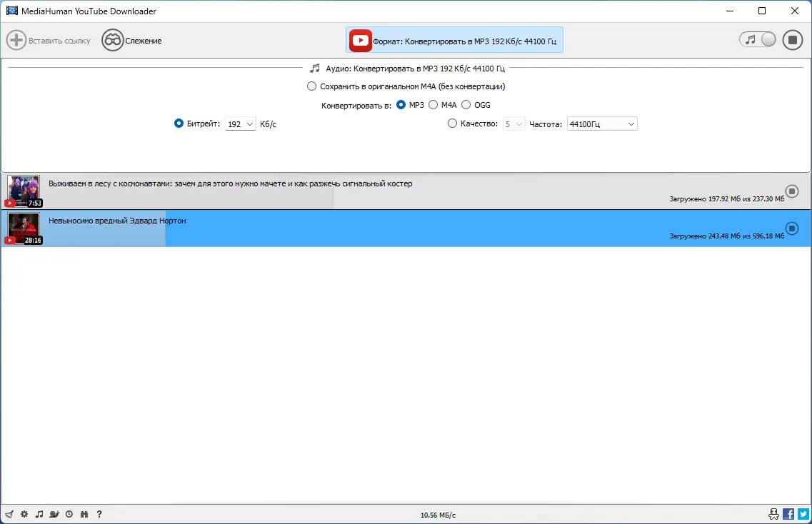Select title 'Невыносимо вредный Эдвард Нортон'

117,221
